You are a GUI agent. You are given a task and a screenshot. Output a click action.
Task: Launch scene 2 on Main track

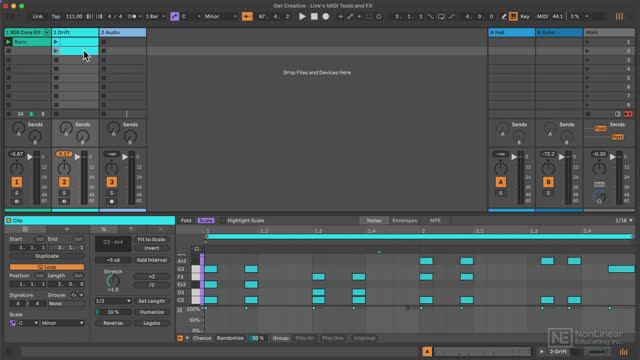click(x=587, y=51)
